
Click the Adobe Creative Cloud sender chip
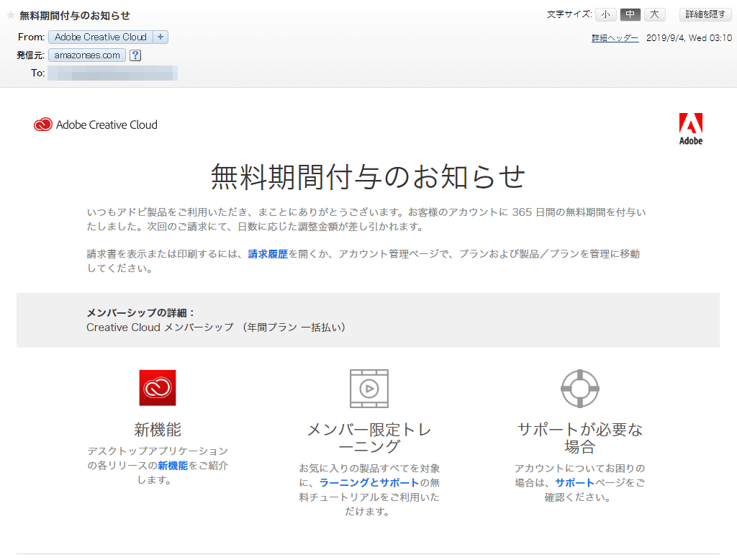[101, 37]
